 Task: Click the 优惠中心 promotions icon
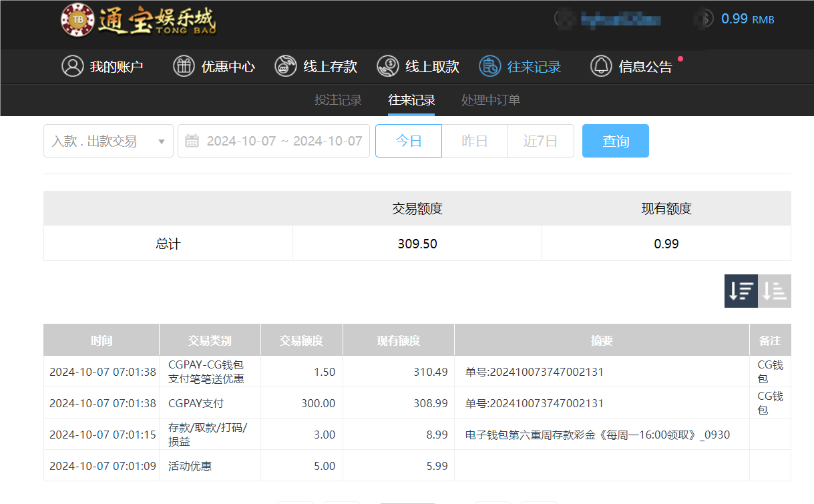coord(184,66)
